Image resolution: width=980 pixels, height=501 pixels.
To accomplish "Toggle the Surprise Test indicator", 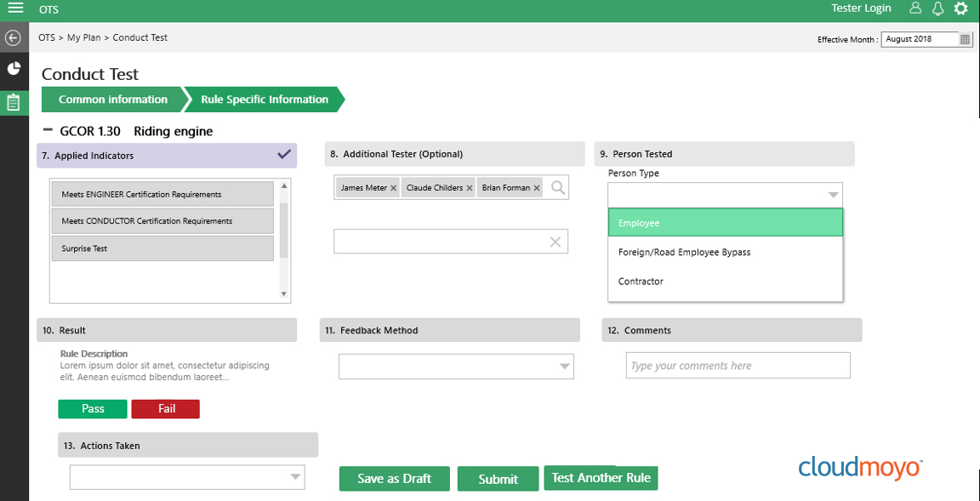I will click(162, 248).
